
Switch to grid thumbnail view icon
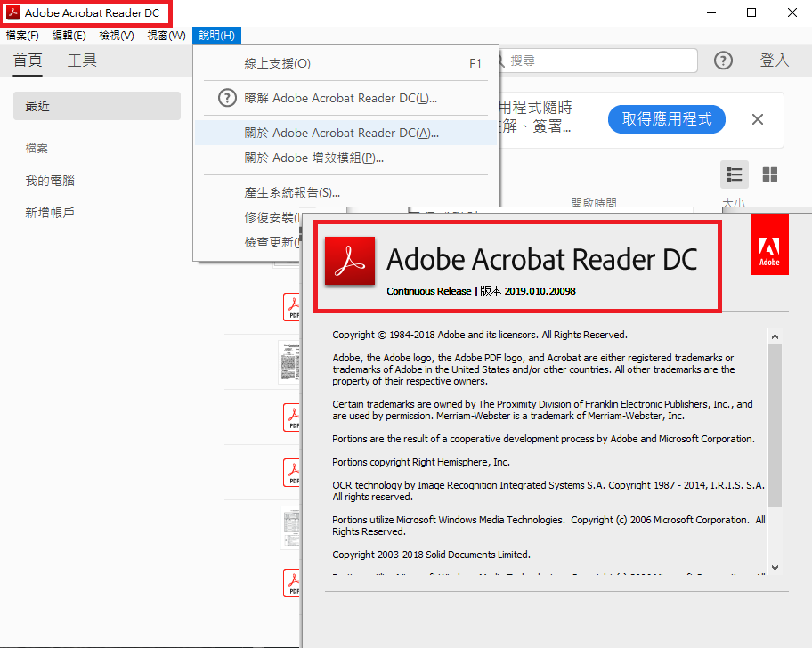click(x=770, y=174)
